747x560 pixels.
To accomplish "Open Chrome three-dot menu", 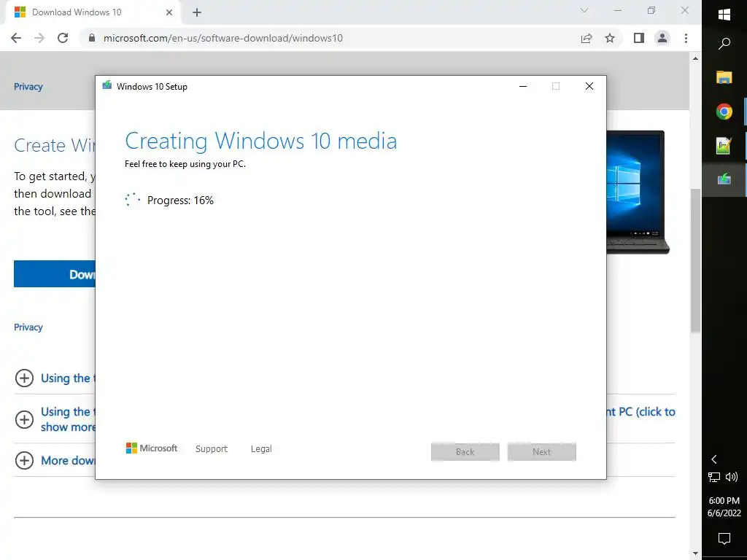I will pos(686,38).
